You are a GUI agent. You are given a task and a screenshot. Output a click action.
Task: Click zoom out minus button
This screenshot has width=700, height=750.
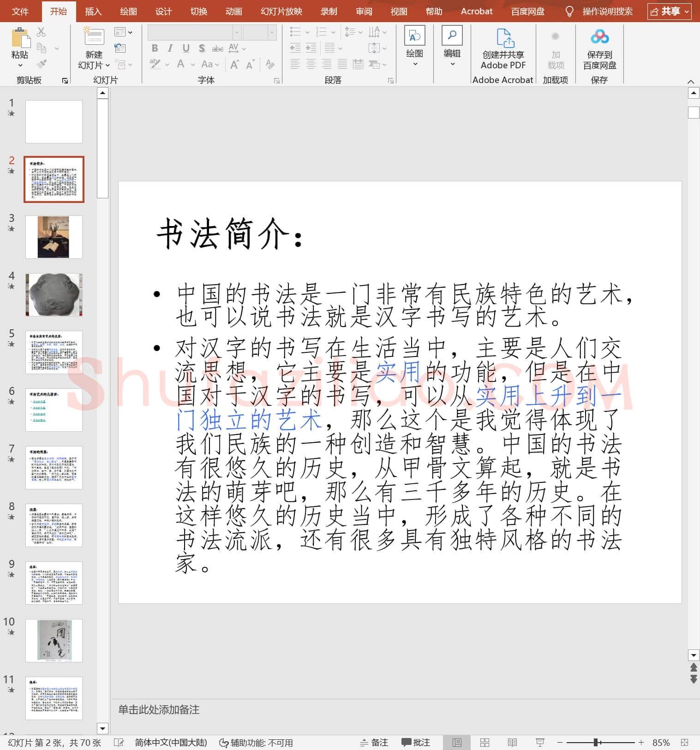pyautogui.click(x=560, y=743)
